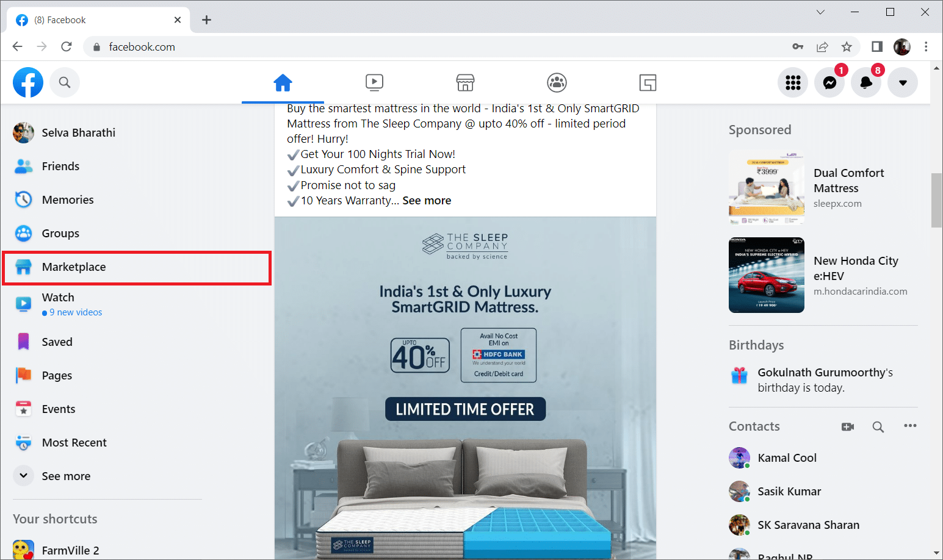Close the Facebook browser tab
943x560 pixels.
pos(178,20)
